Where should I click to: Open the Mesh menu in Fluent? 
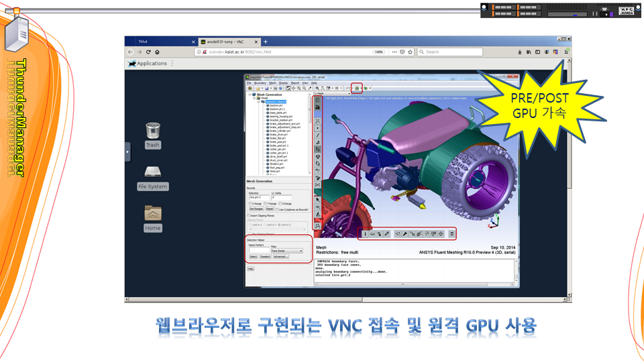point(273,83)
